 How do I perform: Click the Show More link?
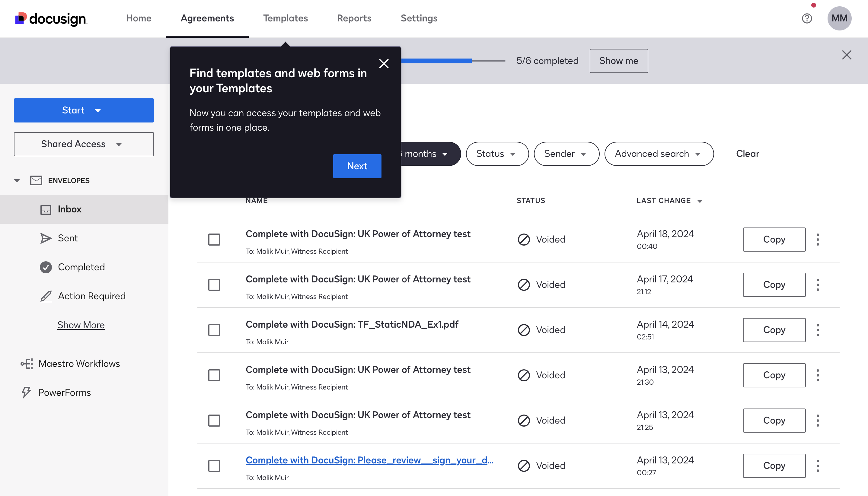(81, 325)
